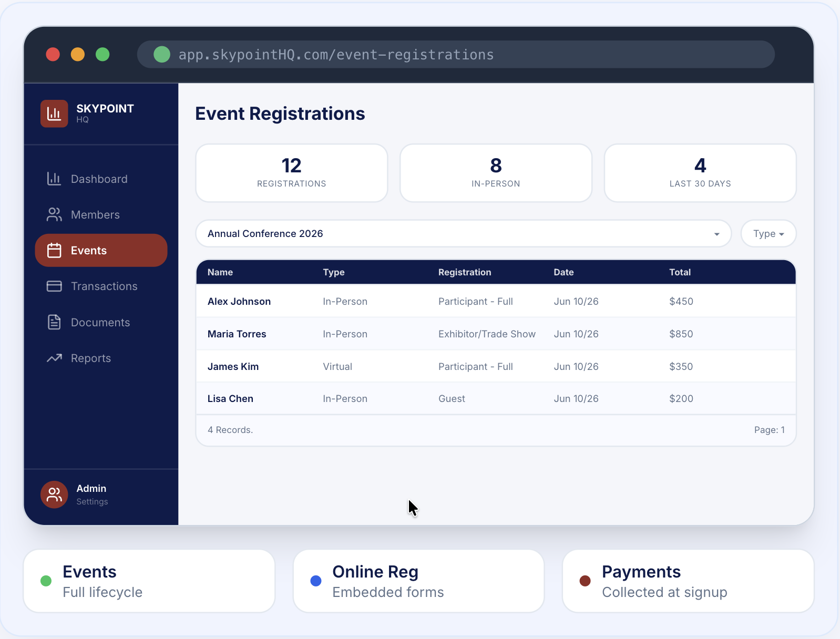Image resolution: width=840 pixels, height=639 pixels.
Task: Click the event dropdown caret arrow
Action: pyautogui.click(x=716, y=234)
